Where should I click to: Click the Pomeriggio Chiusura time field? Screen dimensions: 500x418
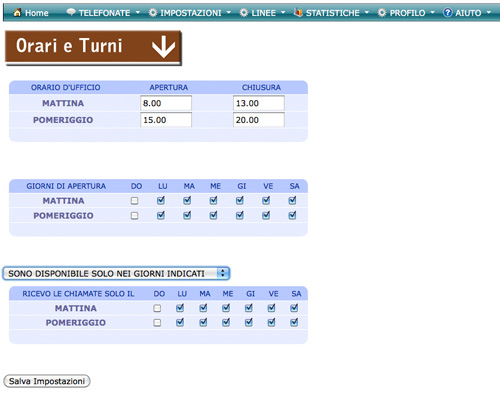point(259,120)
